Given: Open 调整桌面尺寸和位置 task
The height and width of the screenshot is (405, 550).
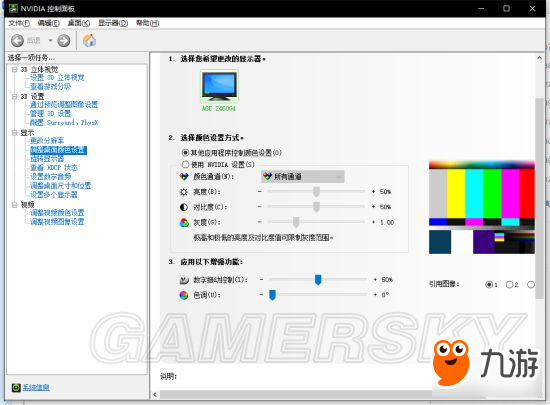Looking at the screenshot, I should point(60,186).
